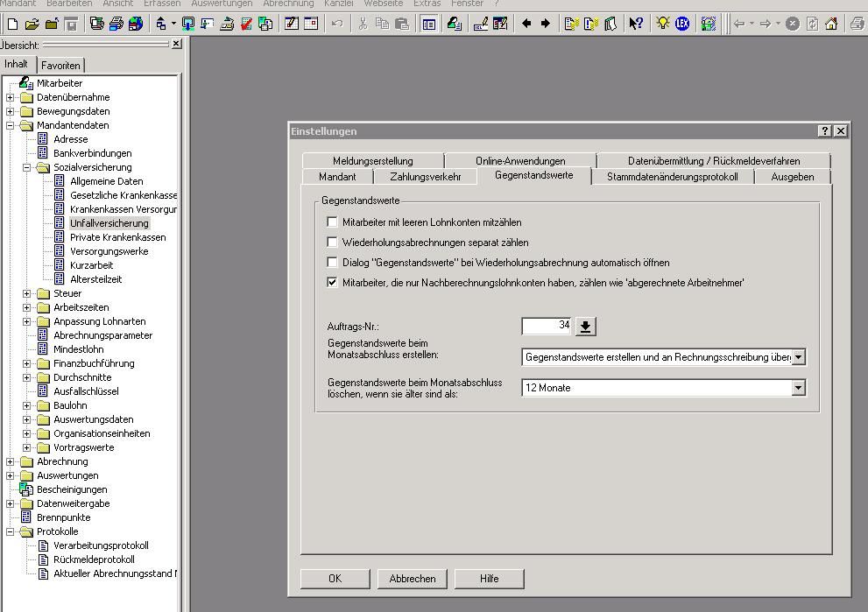Click the black left arrow icon

click(x=526, y=24)
